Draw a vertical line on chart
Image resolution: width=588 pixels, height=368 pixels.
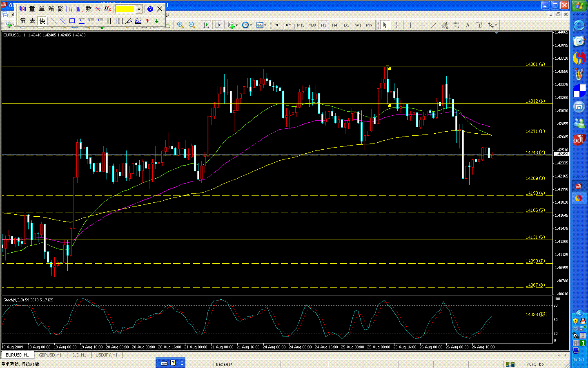coord(410,25)
